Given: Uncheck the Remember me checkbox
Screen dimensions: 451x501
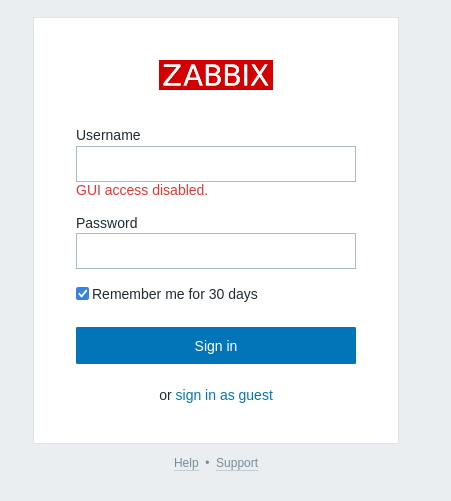Looking at the screenshot, I should [82, 294].
